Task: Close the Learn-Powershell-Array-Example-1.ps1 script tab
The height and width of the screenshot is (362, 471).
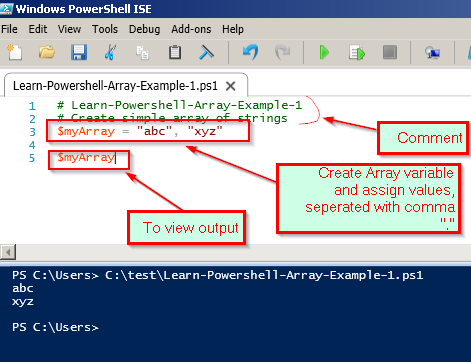Action: 231,86
